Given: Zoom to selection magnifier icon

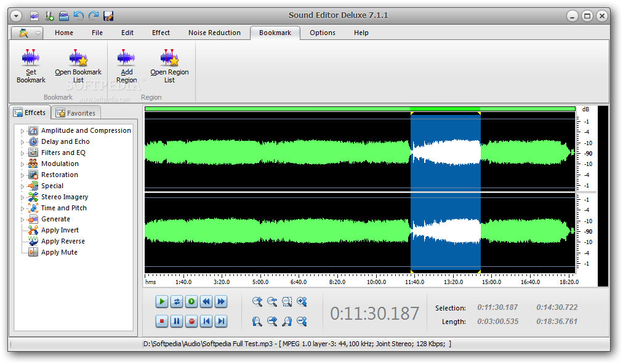Looking at the screenshot, I should coord(287,302).
